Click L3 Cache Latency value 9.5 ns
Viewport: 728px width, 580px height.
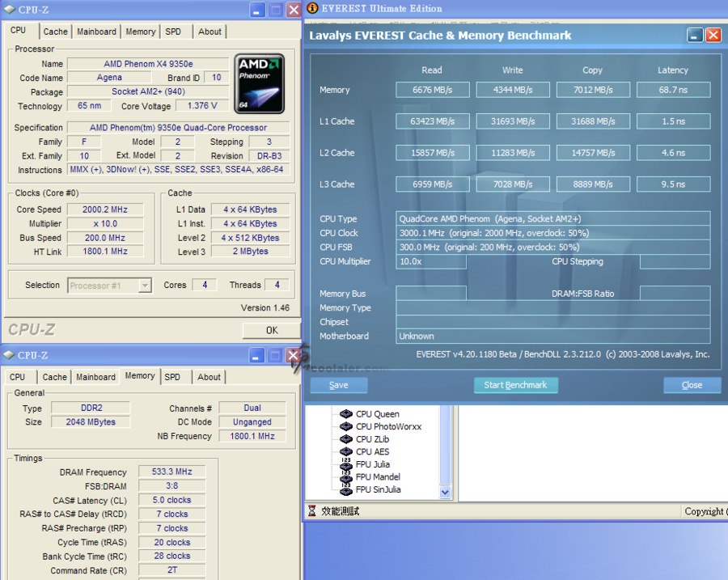click(673, 184)
